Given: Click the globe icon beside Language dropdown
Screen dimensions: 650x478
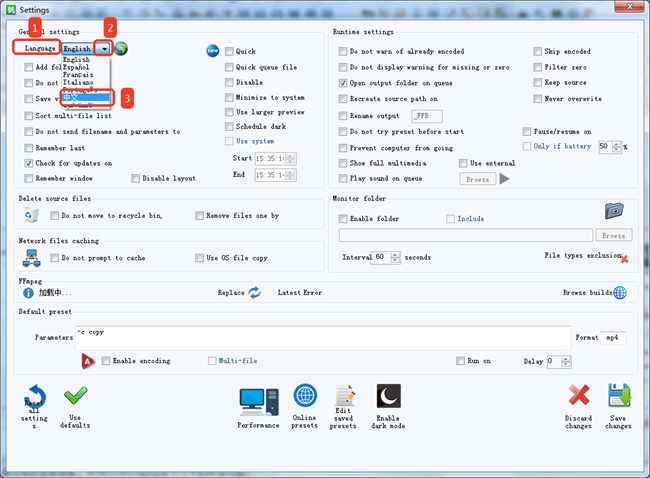Looking at the screenshot, I should click(121, 48).
